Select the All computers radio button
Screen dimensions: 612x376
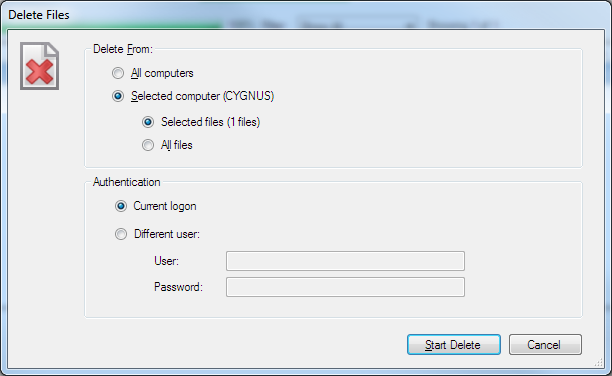(x=118, y=73)
